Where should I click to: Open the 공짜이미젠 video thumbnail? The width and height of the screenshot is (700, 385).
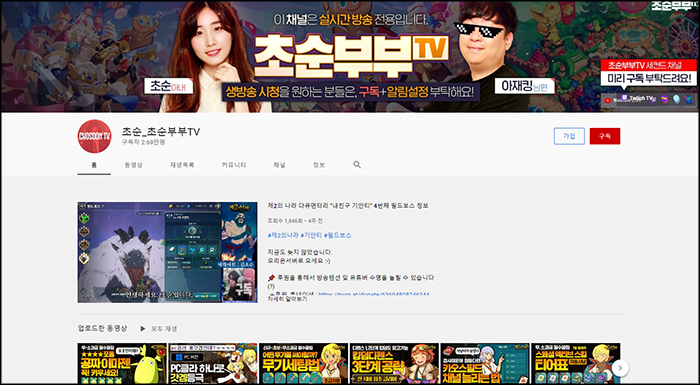point(122,363)
